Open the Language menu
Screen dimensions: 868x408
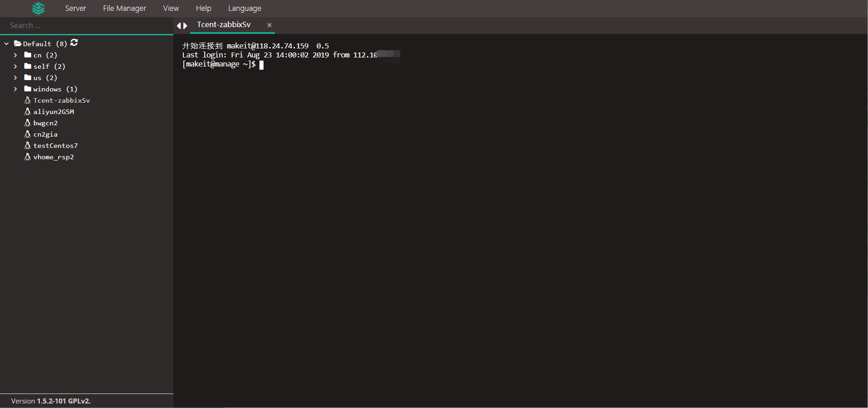coord(245,8)
